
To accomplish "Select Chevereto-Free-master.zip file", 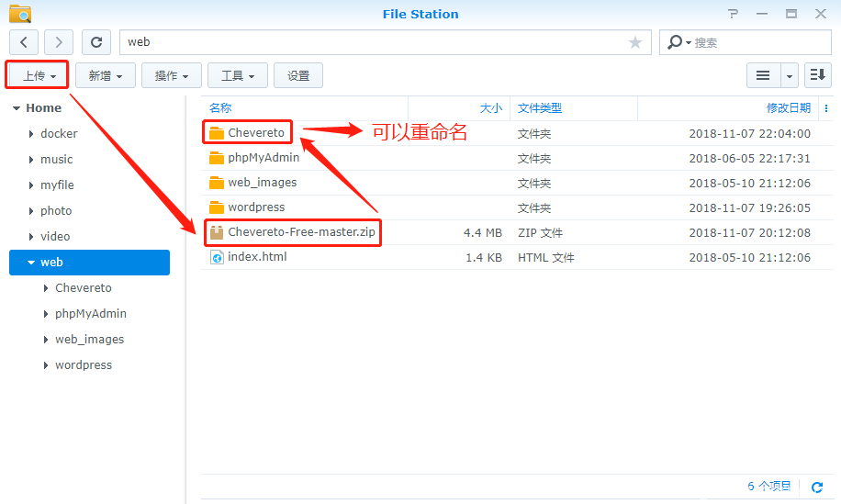I will point(301,232).
